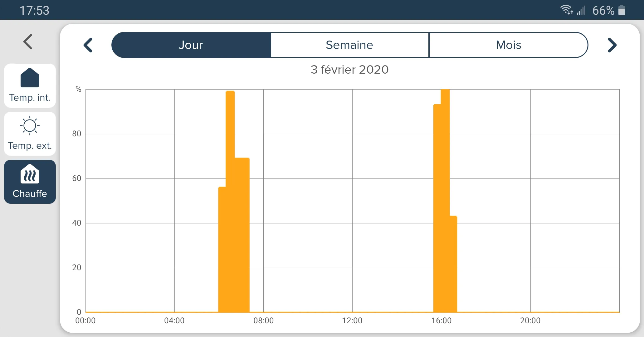Tap the 3 février 2020 date title
Viewport: 644px width, 337px height.
(350, 70)
